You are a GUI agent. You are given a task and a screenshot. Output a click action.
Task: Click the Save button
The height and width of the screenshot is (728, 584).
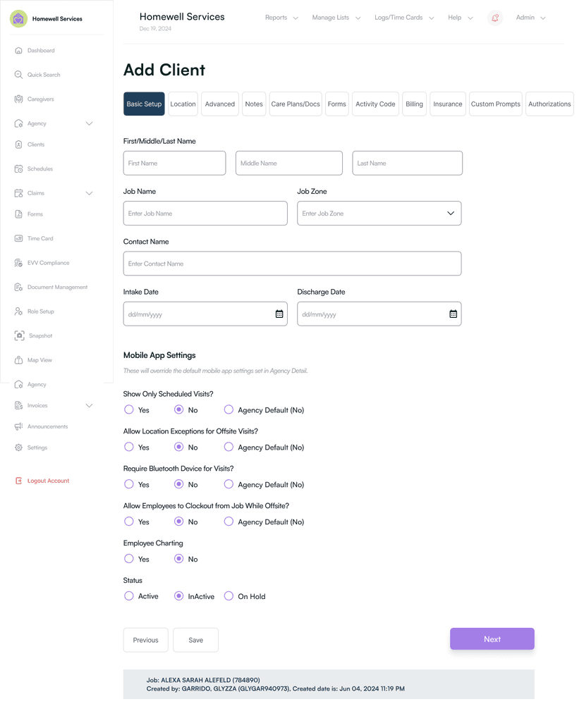coord(195,640)
